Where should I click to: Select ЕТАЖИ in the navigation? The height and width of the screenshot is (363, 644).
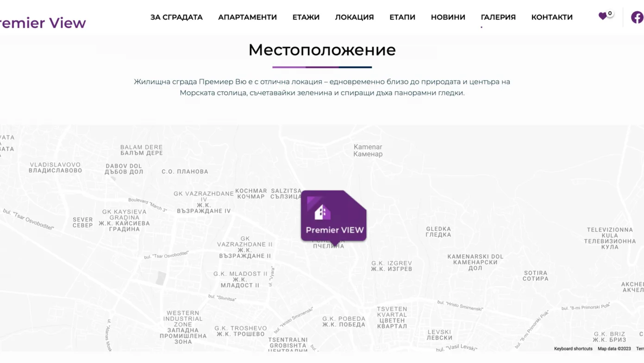(306, 17)
